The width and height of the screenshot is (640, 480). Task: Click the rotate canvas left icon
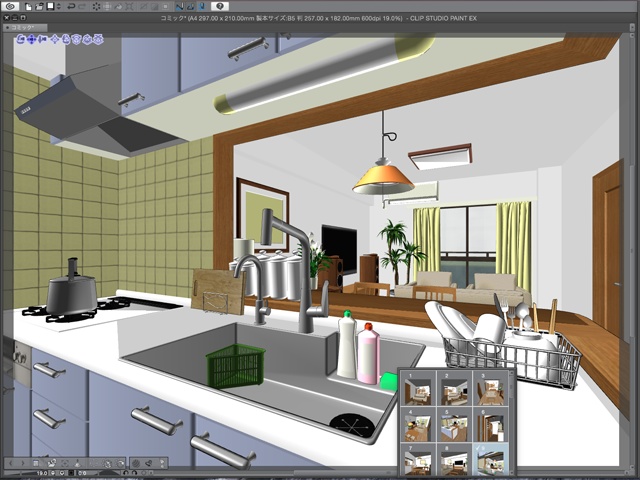click(x=126, y=473)
